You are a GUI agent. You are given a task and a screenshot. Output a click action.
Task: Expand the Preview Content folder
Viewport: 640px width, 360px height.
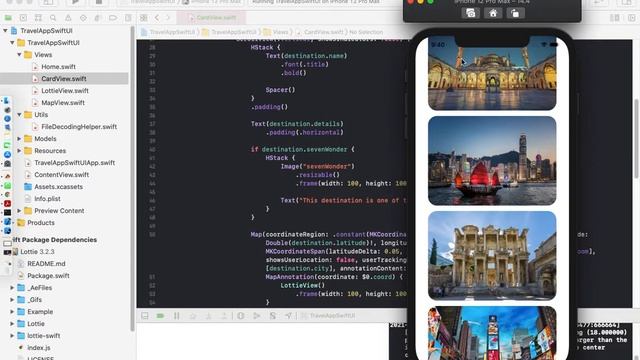pyautogui.click(x=19, y=211)
